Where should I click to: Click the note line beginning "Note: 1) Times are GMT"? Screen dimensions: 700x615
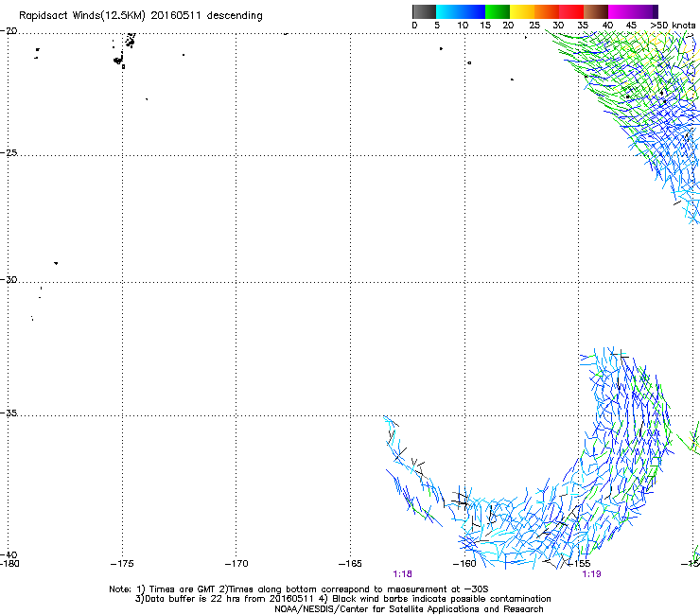click(x=299, y=589)
